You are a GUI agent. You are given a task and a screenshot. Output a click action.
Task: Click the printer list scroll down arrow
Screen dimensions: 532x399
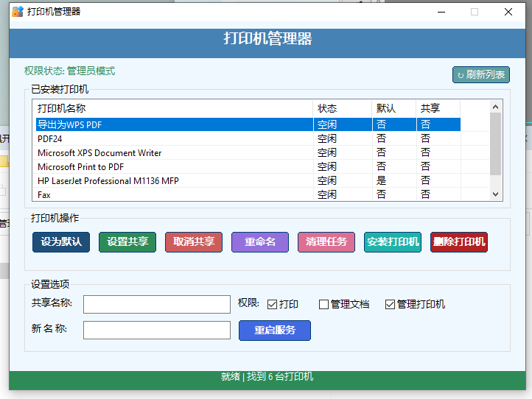495,194
